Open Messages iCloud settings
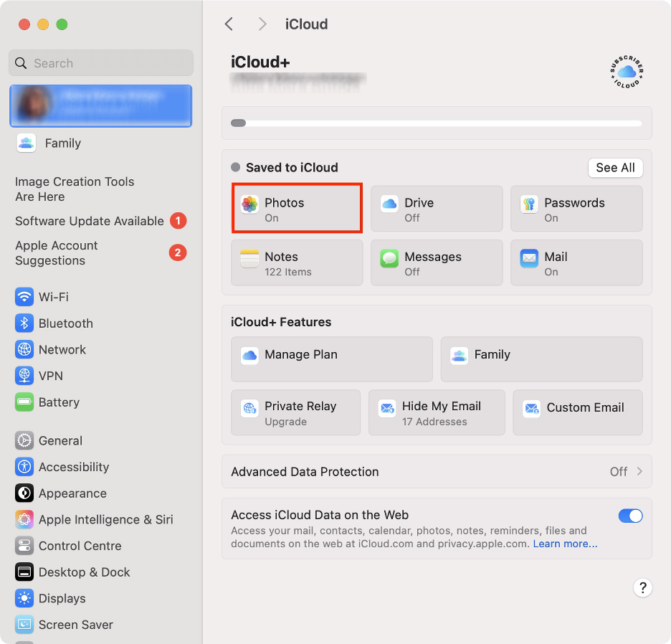The width and height of the screenshot is (671, 644). tap(436, 262)
